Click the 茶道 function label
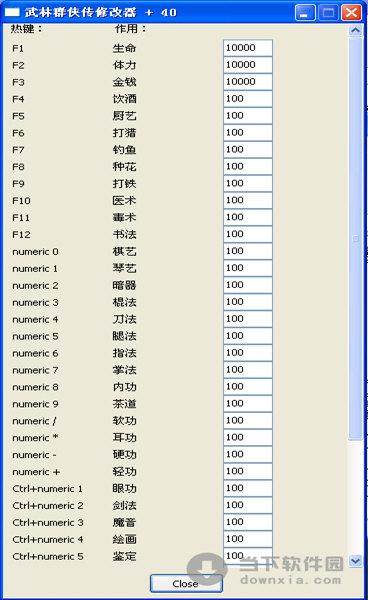Image resolution: width=368 pixels, height=600 pixels. click(x=125, y=404)
